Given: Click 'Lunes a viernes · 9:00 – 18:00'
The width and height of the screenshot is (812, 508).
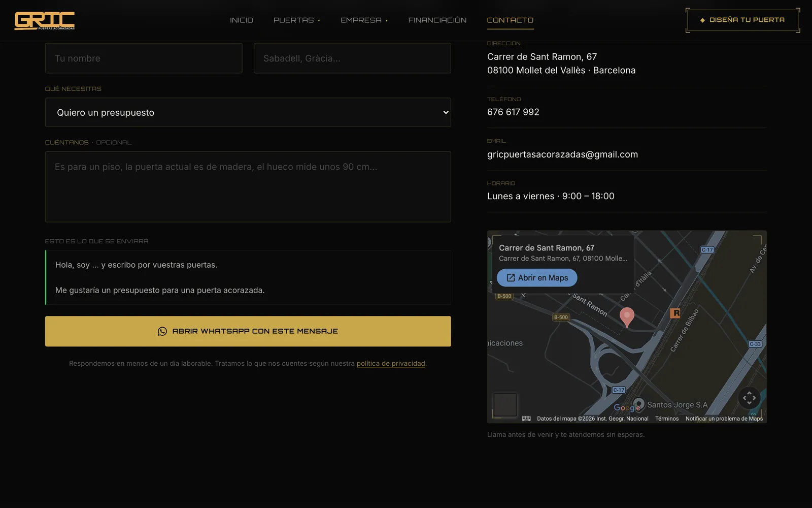Looking at the screenshot, I should click(551, 196).
